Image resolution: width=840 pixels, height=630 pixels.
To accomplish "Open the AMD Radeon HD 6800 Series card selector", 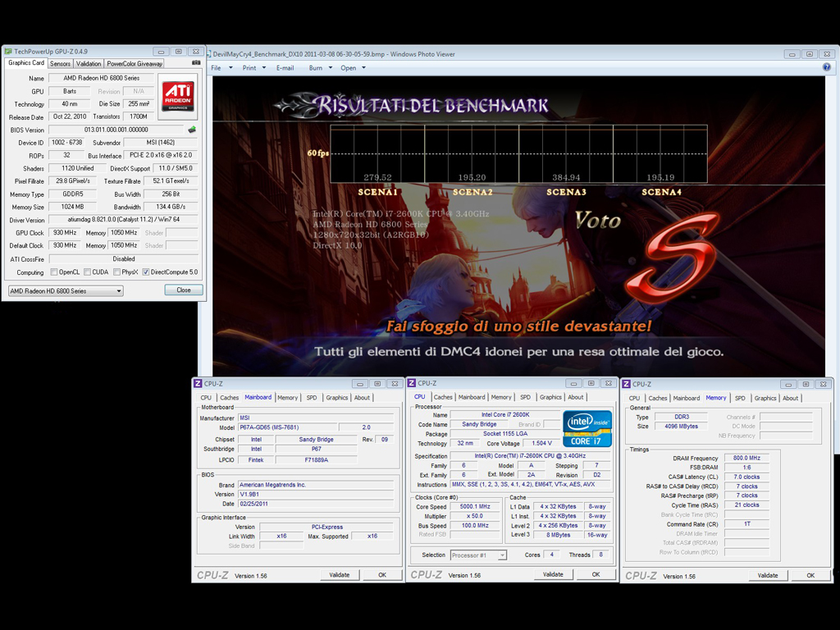I will coord(66,291).
